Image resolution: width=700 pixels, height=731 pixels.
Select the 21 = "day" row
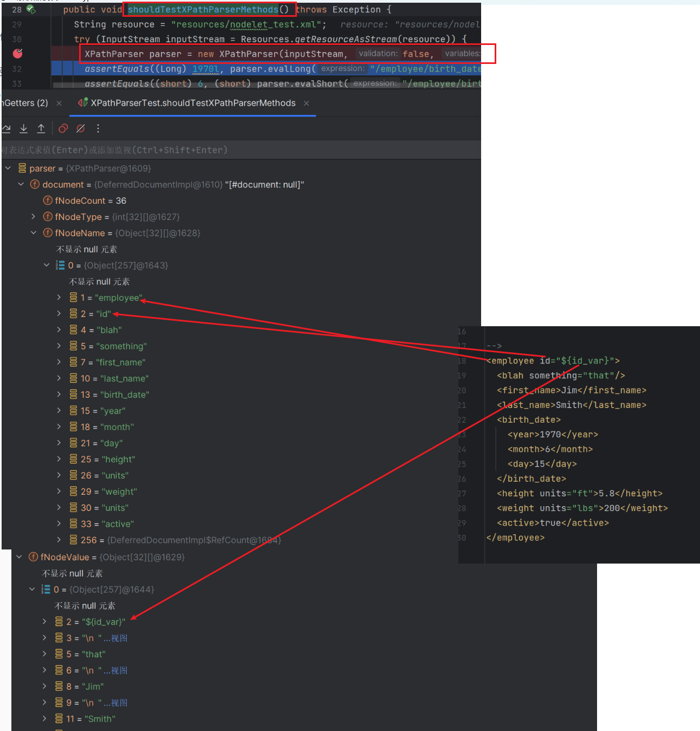[x=102, y=443]
